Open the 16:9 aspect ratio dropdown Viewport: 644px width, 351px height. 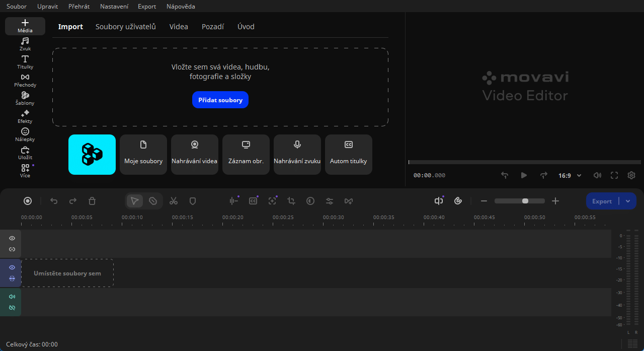pos(570,176)
